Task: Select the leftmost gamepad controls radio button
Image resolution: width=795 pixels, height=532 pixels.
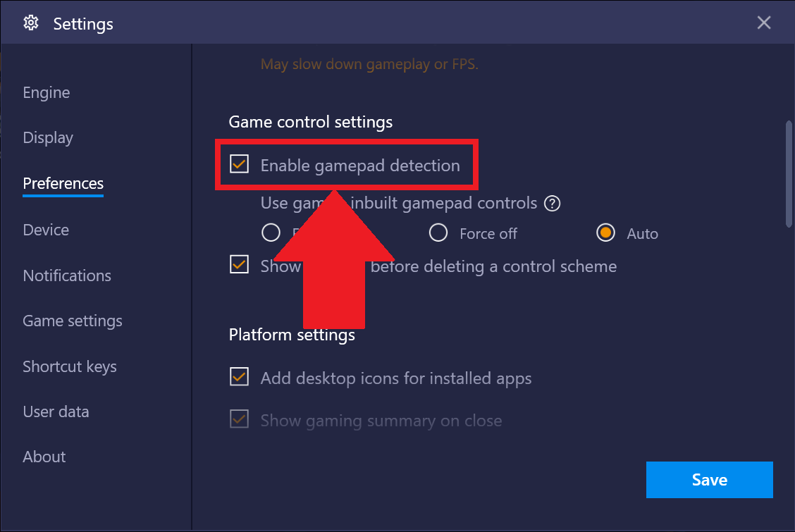Action: tap(271, 233)
